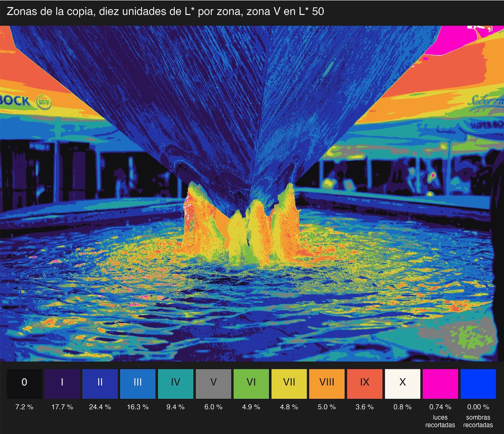Viewport: 504px width, 434px height.
Task: Click the 3.6 % percentage value
Action: coord(365,407)
